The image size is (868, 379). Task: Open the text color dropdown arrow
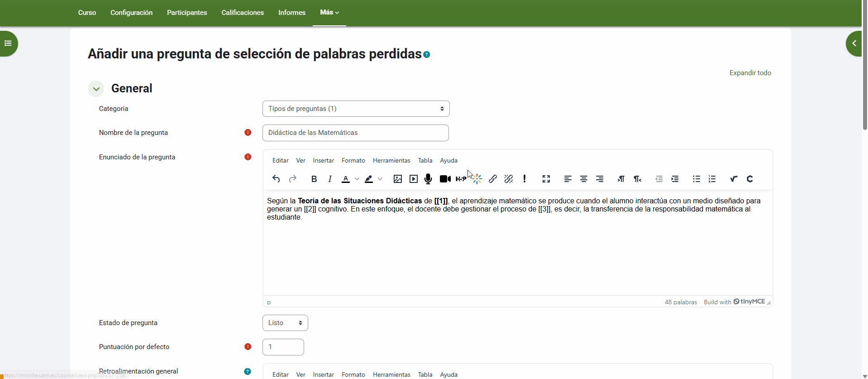(357, 179)
